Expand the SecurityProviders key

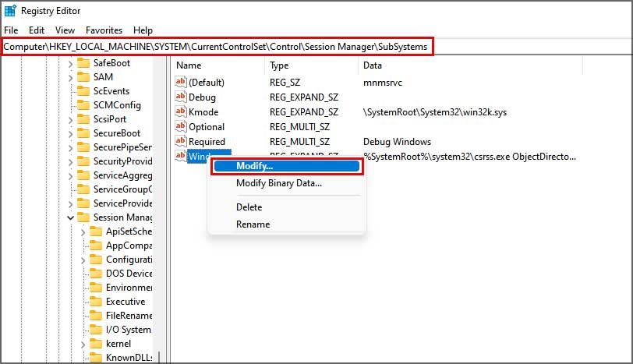[70, 162]
